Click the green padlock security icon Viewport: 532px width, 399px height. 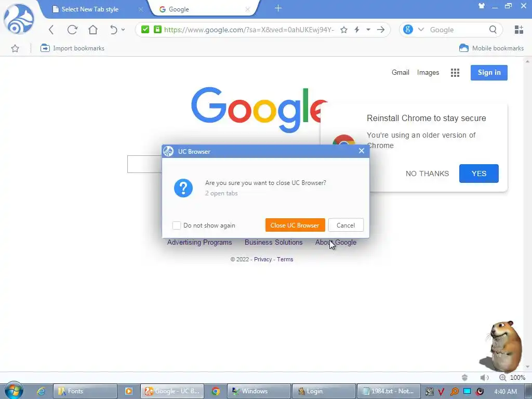(x=157, y=30)
